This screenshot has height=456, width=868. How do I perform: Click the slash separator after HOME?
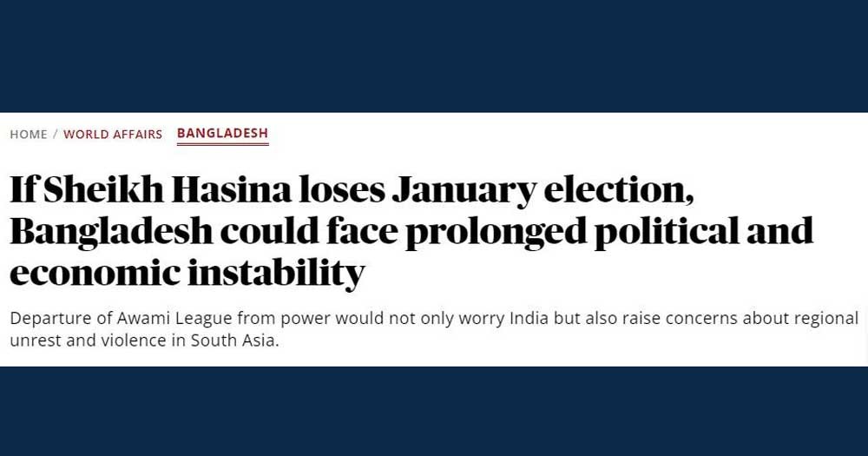(x=56, y=135)
